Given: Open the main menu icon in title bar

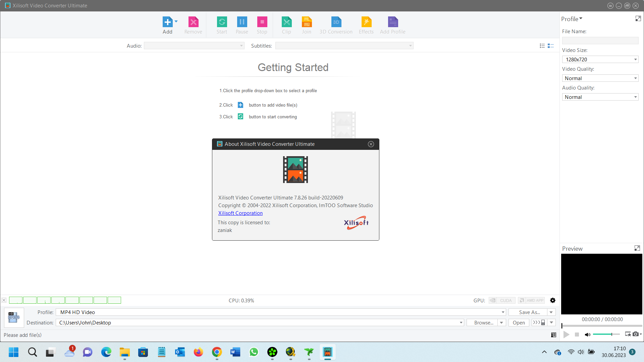Looking at the screenshot, I should click(x=610, y=6).
